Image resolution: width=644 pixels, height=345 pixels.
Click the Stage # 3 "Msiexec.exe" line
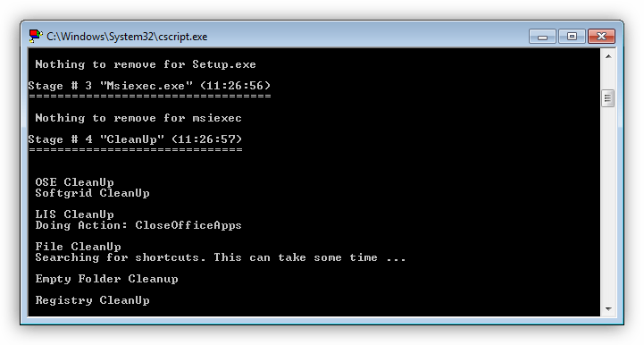[149, 86]
